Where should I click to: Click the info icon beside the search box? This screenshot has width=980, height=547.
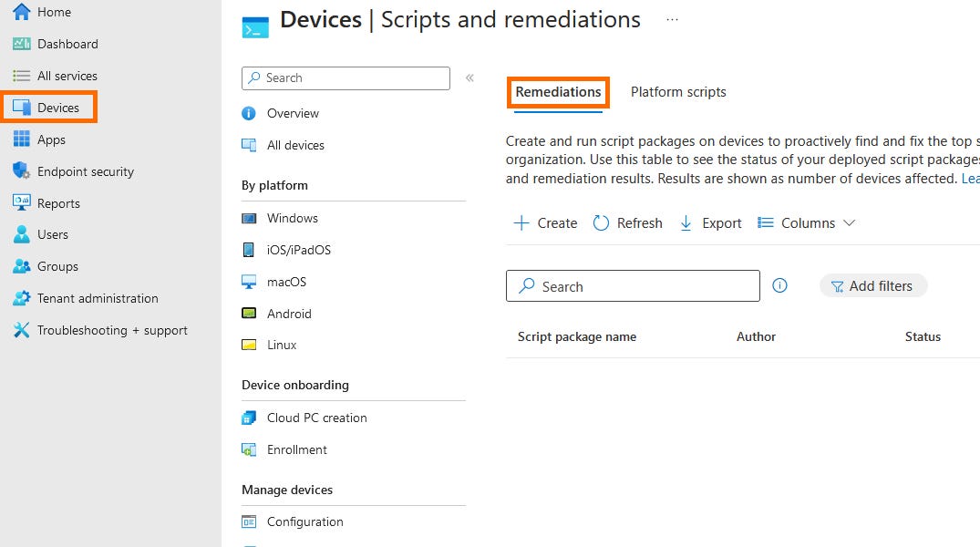779,285
